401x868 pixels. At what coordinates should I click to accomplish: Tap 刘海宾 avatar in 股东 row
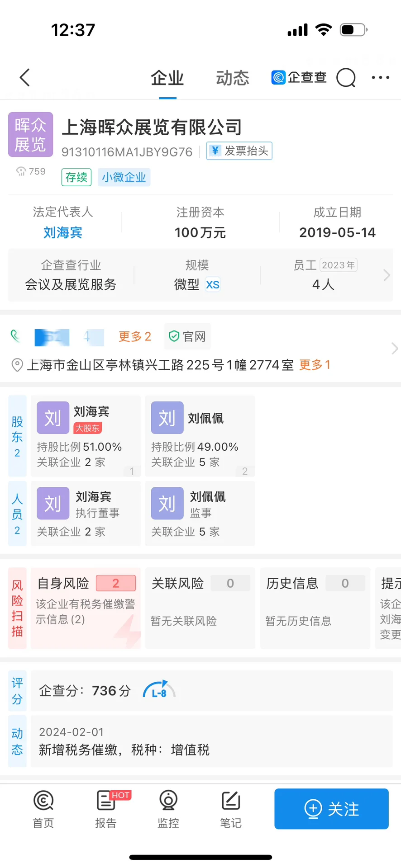pos(53,418)
